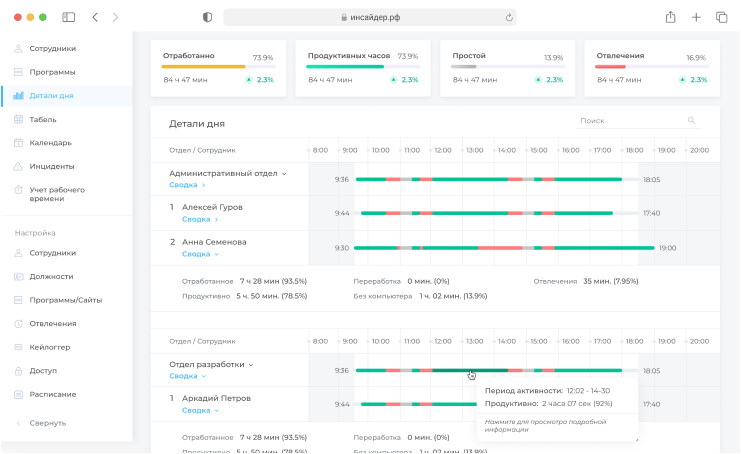This screenshot has width=741, height=454.
Task: Open Программы from the sidebar
Action: (51, 72)
